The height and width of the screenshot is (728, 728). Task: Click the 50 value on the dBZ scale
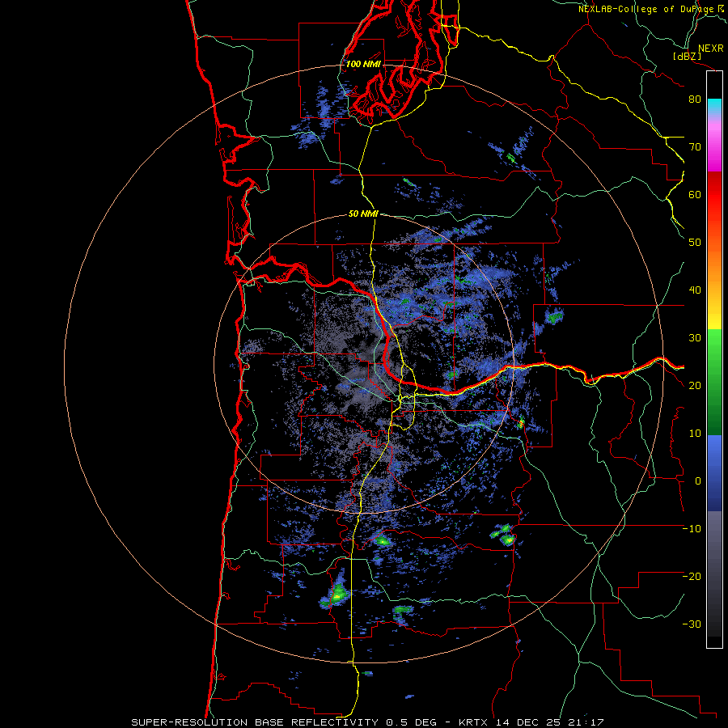tap(695, 243)
